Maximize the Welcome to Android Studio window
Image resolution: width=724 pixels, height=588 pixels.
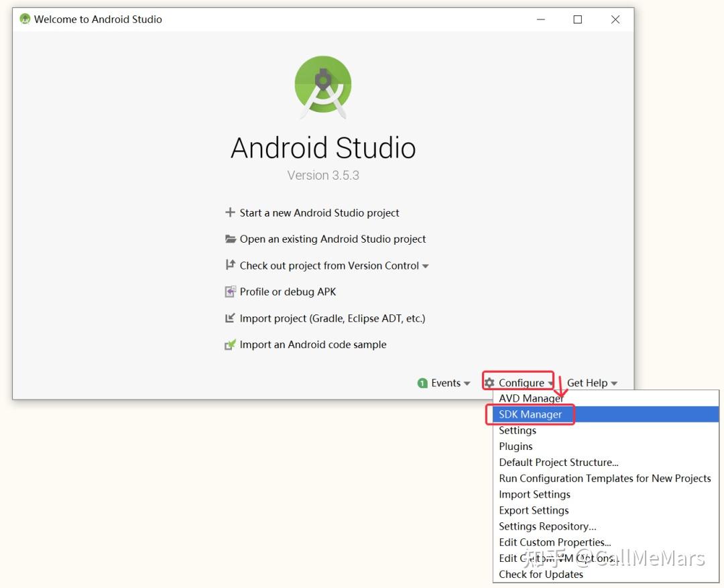point(578,19)
